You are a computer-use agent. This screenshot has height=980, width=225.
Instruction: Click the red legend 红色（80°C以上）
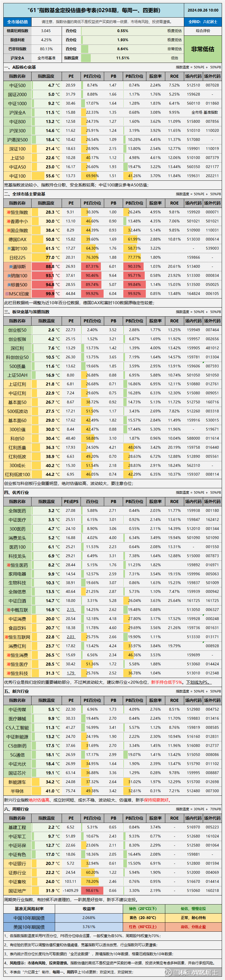pos(143,927)
